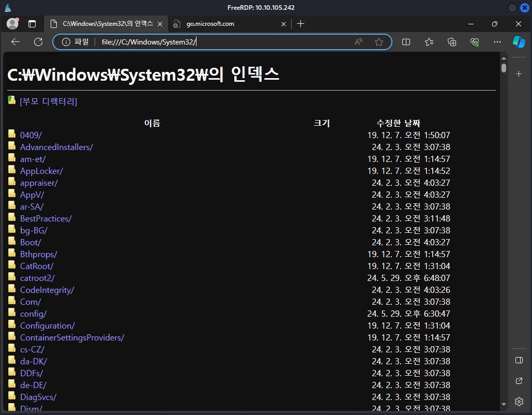
Task: Open the split screen view icon
Action: [406, 42]
